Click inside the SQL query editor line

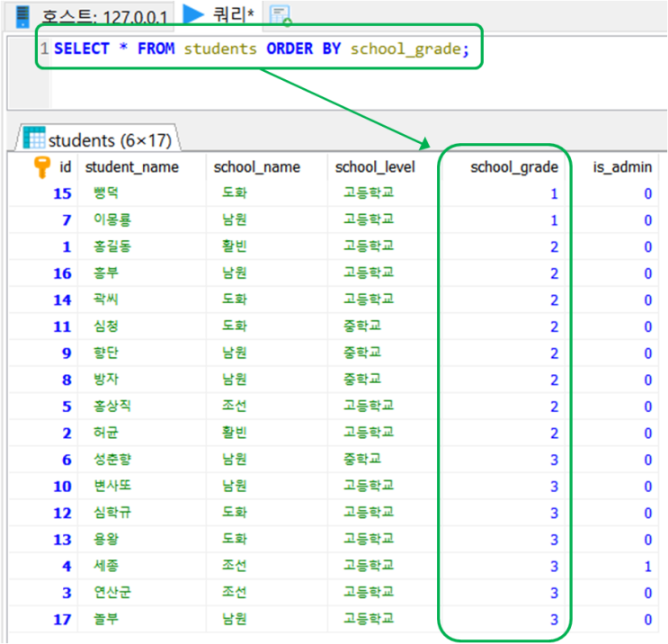pos(262,49)
